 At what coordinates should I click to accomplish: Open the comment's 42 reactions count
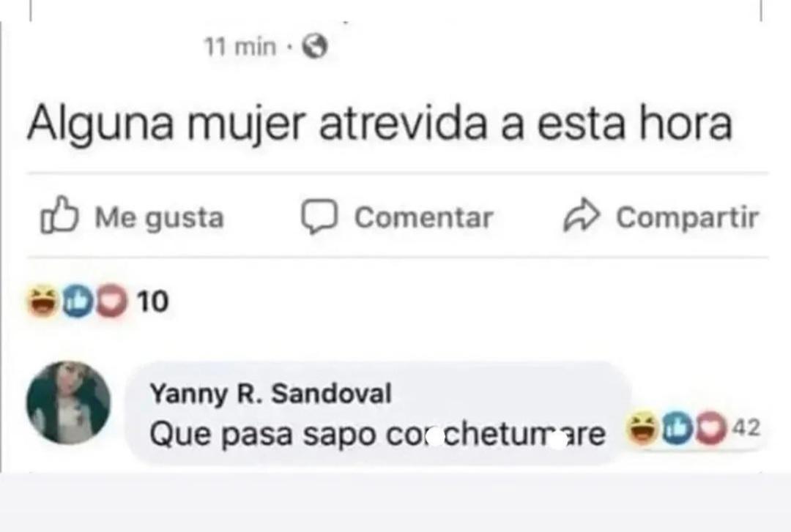point(746,427)
